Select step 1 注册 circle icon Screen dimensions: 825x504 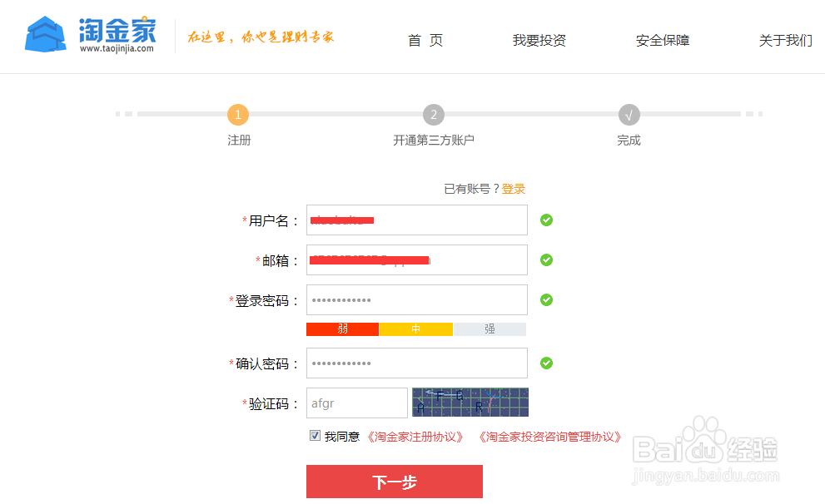coord(238,115)
